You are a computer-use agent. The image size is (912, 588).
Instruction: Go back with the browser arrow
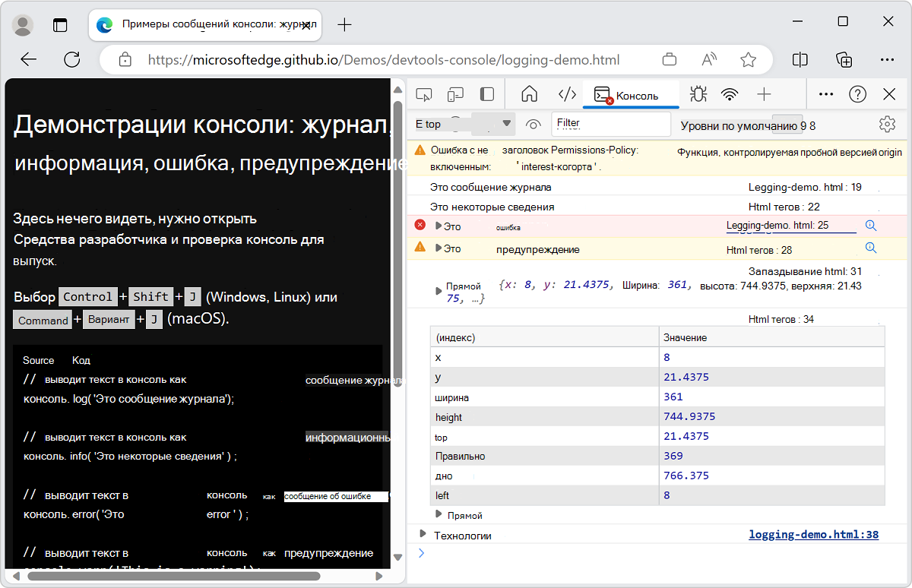coord(29,59)
